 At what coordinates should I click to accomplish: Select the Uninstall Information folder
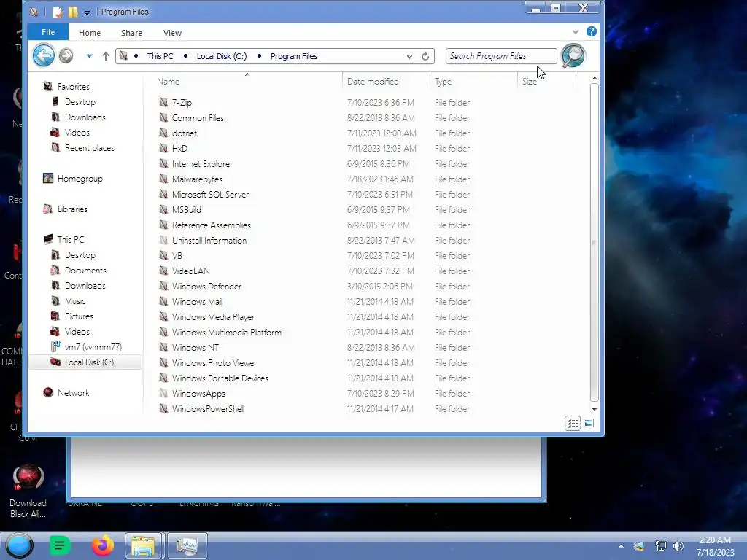click(209, 241)
